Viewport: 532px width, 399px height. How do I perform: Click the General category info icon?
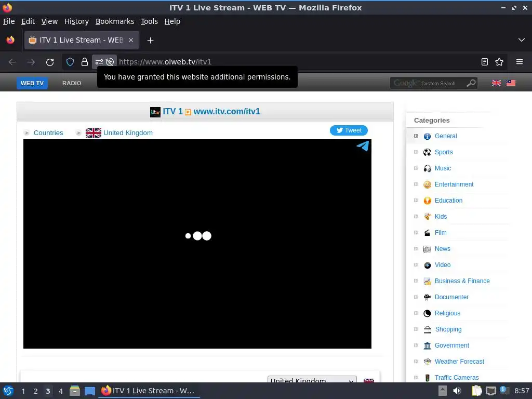(427, 137)
